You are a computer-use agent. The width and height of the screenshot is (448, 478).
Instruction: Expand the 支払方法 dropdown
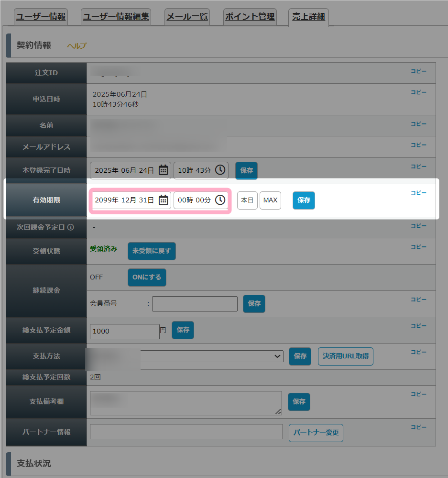point(212,356)
